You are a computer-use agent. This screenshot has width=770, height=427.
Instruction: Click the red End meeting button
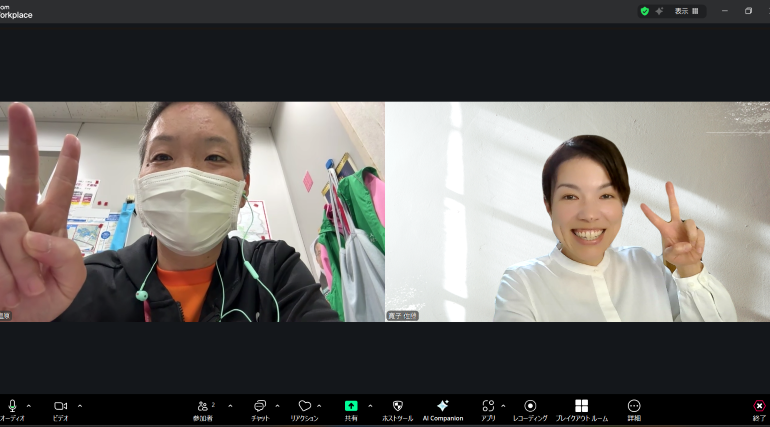pos(759,406)
